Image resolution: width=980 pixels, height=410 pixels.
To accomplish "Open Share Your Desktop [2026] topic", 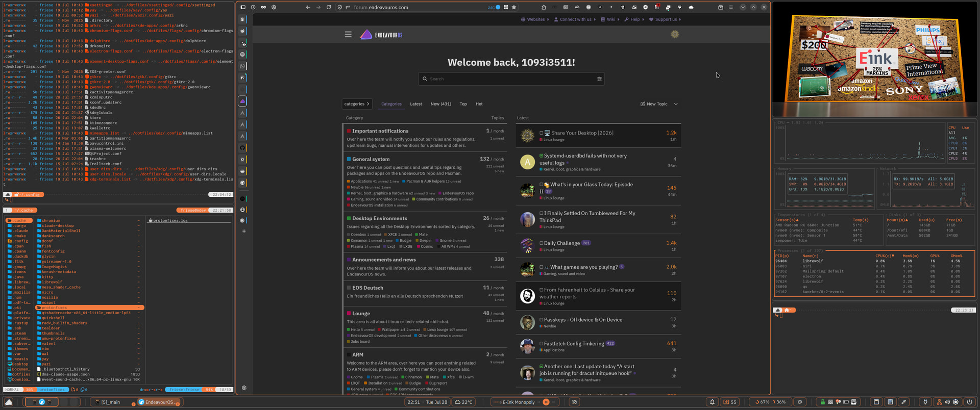I will (x=582, y=133).
